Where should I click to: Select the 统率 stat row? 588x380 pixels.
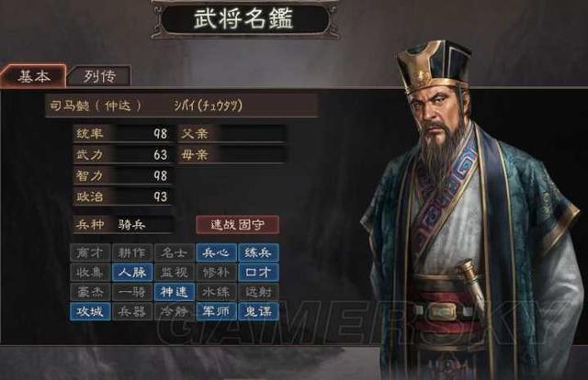123,134
